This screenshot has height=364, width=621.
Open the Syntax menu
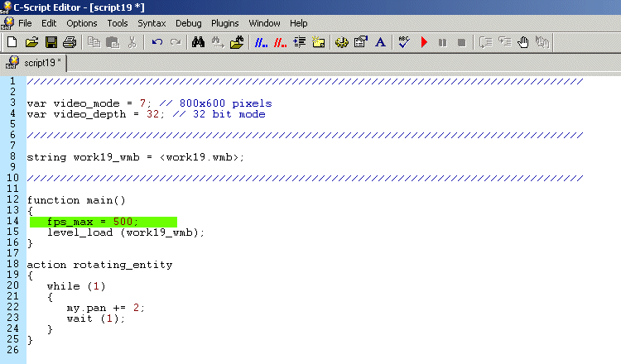click(151, 23)
